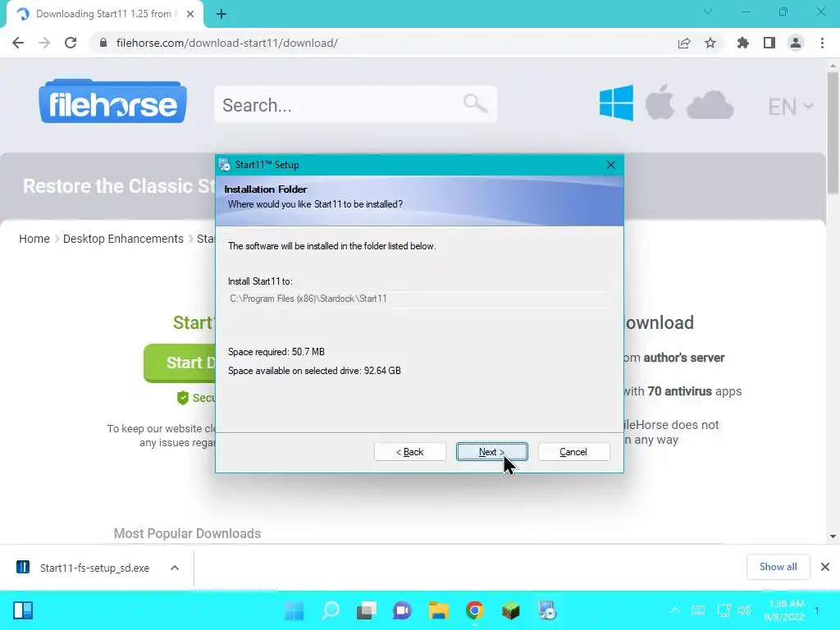This screenshot has height=630, width=840.
Task: Open Chrome tab search chevron
Action: [x=708, y=11]
